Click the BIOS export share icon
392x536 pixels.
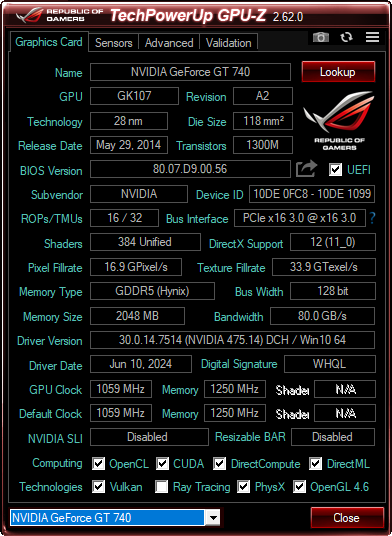[x=306, y=169]
